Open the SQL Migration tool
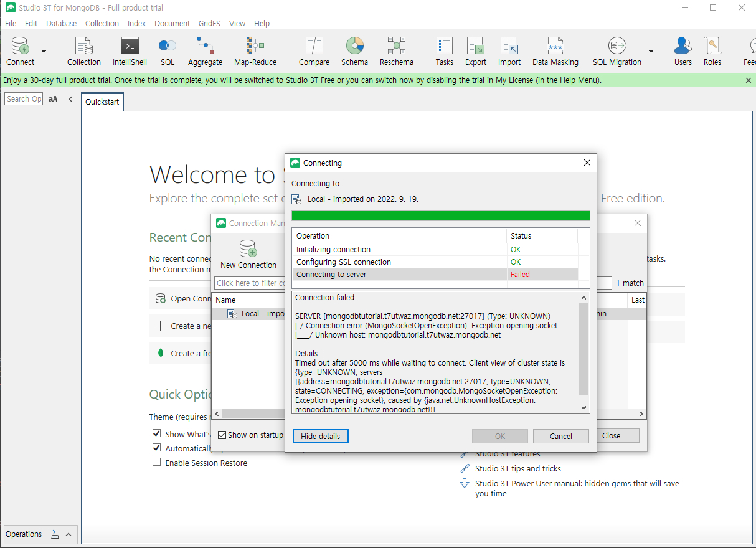This screenshot has width=756, height=548. [617, 51]
